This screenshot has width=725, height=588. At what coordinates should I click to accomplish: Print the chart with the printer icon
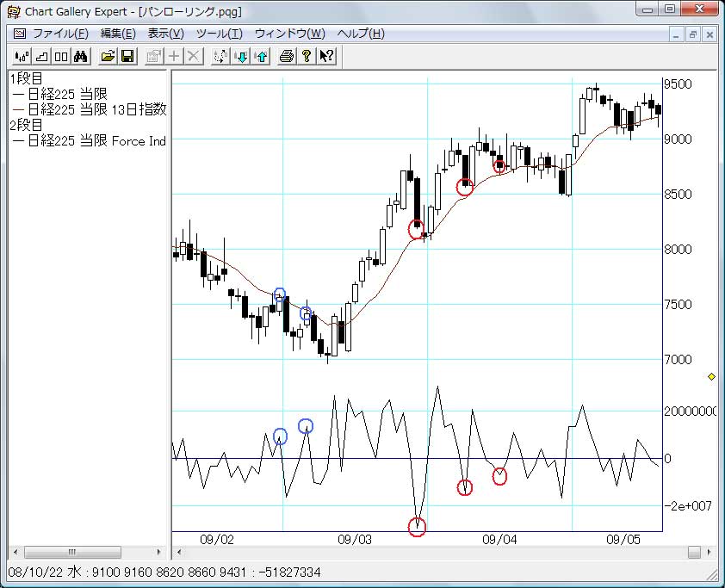pos(287,56)
